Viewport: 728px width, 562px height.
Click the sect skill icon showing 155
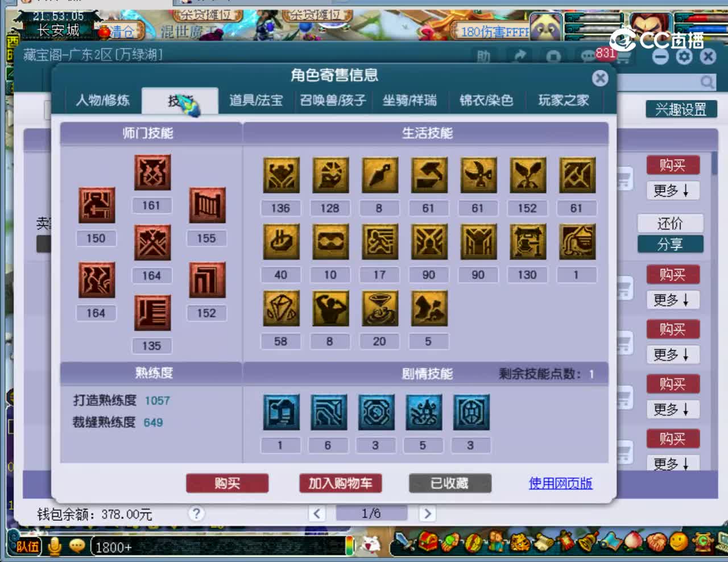pos(207,205)
